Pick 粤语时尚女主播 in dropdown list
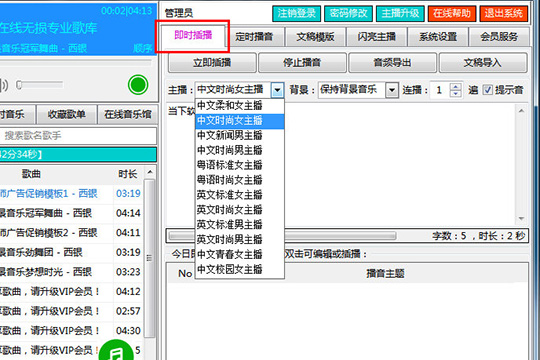 [240, 180]
